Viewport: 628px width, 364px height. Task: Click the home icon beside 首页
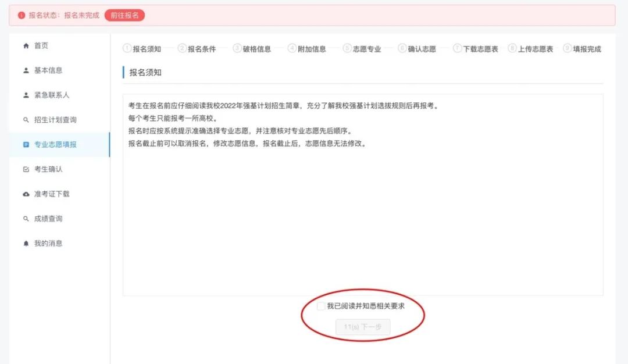[25, 45]
